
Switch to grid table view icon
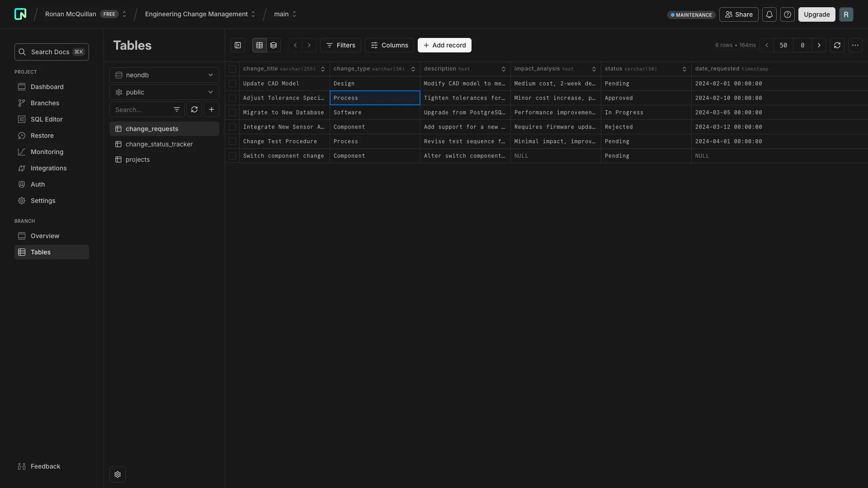[x=259, y=45]
